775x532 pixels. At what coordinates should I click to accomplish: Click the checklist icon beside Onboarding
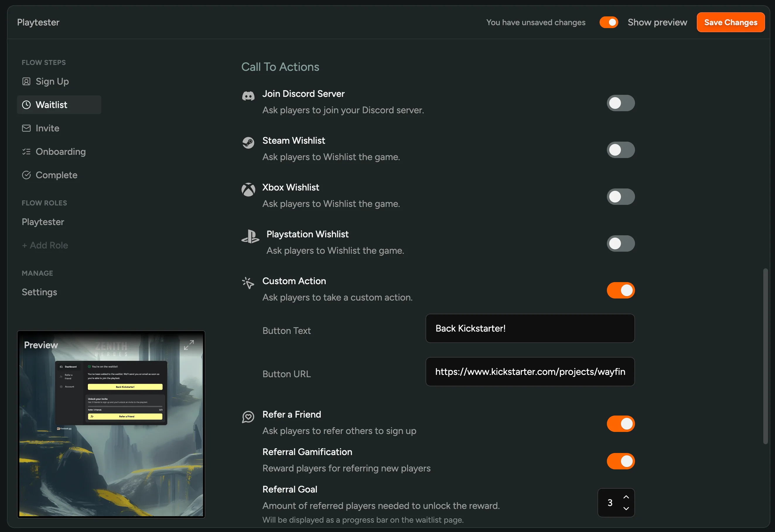pyautogui.click(x=26, y=151)
